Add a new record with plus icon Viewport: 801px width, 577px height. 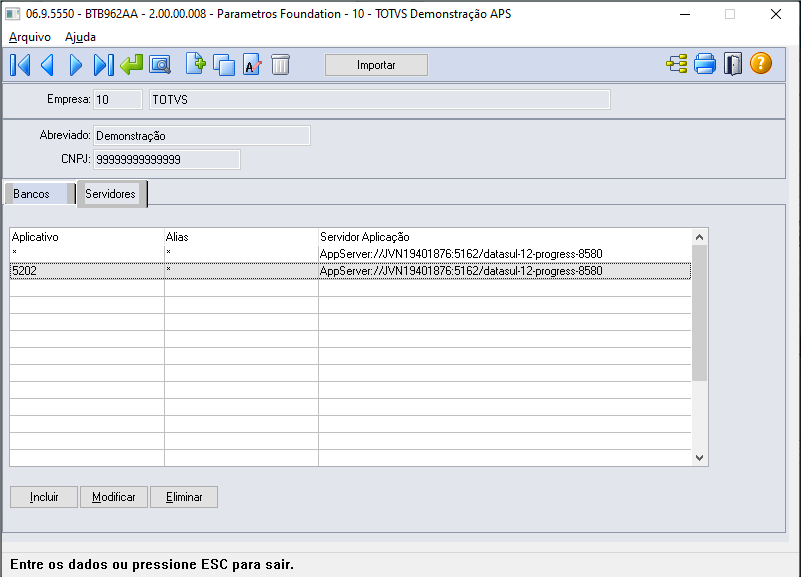(x=196, y=64)
